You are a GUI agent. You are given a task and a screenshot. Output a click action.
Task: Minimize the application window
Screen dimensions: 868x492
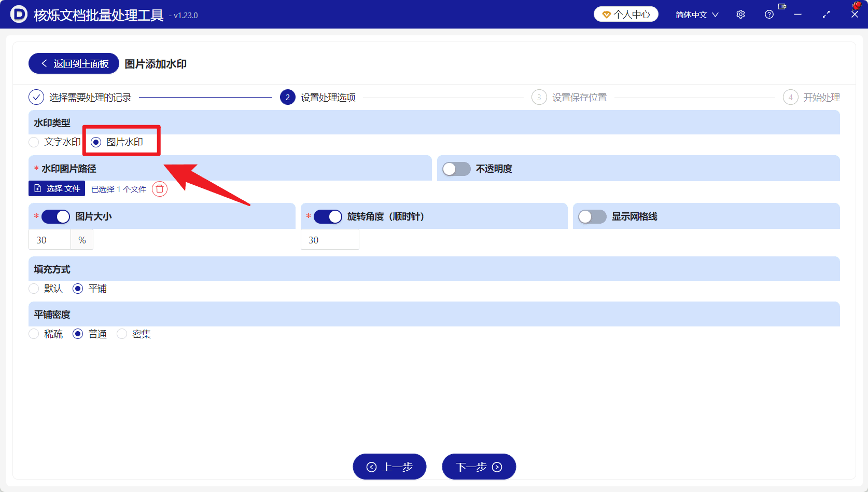coord(797,15)
